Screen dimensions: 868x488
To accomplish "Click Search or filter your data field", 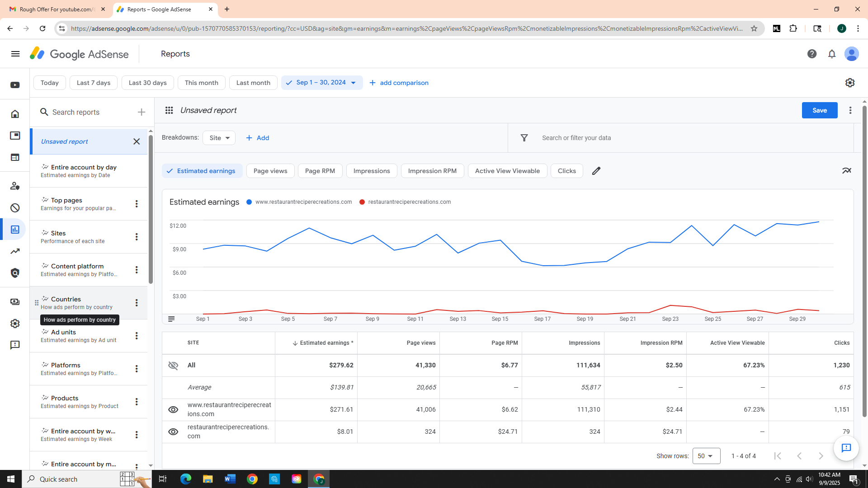I will (x=680, y=138).
